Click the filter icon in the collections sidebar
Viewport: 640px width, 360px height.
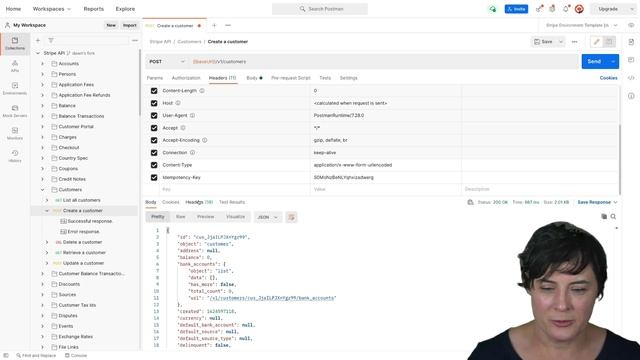tap(51, 40)
